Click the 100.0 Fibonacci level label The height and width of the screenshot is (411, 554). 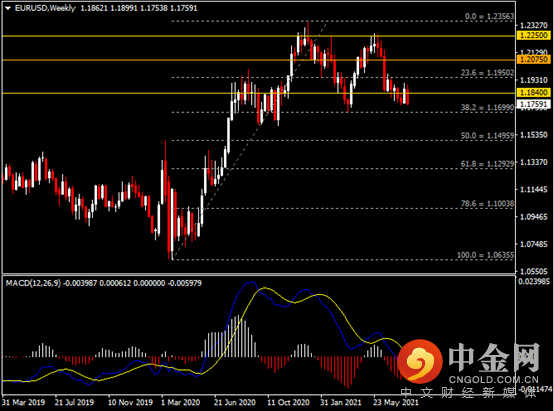(485, 255)
